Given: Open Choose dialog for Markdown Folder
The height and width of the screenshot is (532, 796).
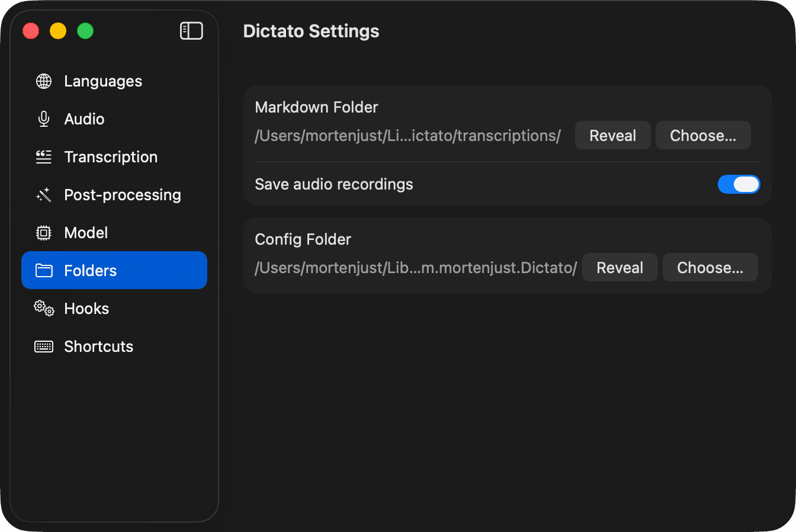Looking at the screenshot, I should point(703,135).
